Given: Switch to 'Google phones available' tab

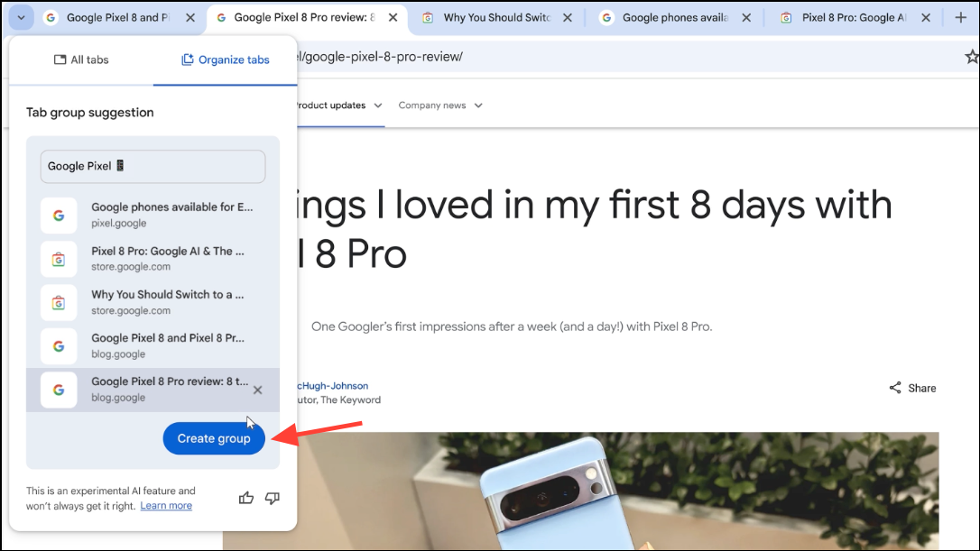Looking at the screenshot, I should tap(675, 17).
